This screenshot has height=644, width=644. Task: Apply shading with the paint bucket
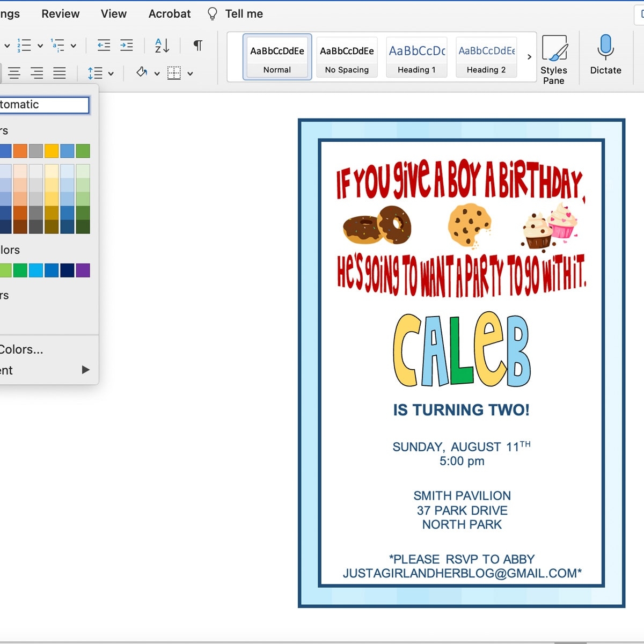pos(142,72)
